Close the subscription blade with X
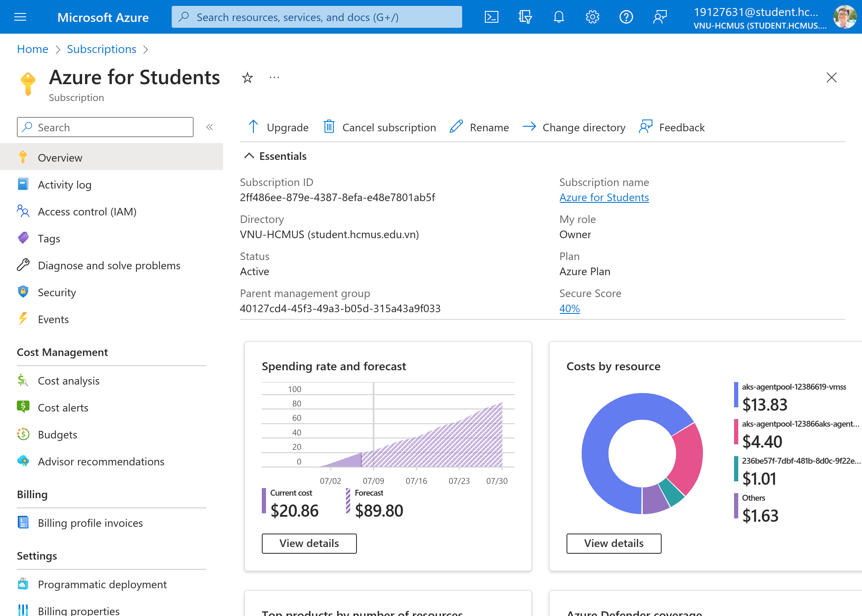Viewport: 862px width, 616px height. click(x=832, y=77)
